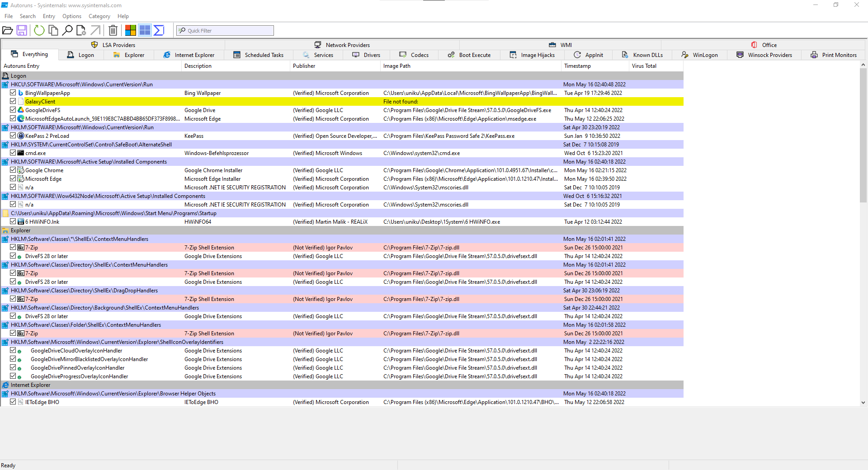Uncheck the Google Chrome Active Setup entry
868x470 pixels.
pyautogui.click(x=13, y=170)
